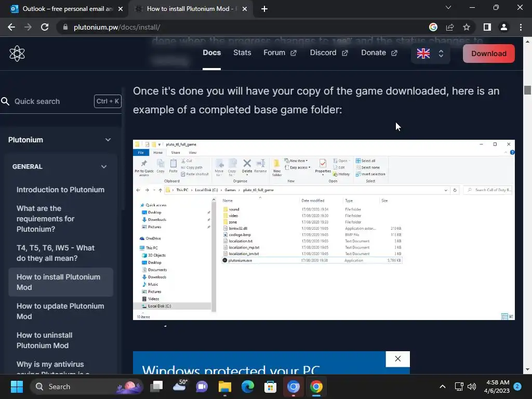Image resolution: width=532 pixels, height=399 pixels.
Task: Open Chrome three-dot menu
Action: [521, 27]
